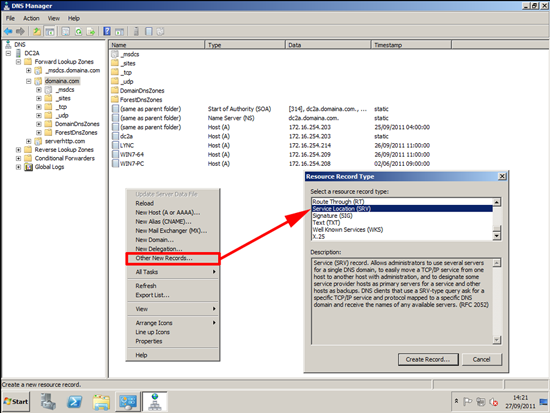Click the New Record page icon in toolbar
The width and height of the screenshot is (550, 413).
pyautogui.click(x=149, y=32)
